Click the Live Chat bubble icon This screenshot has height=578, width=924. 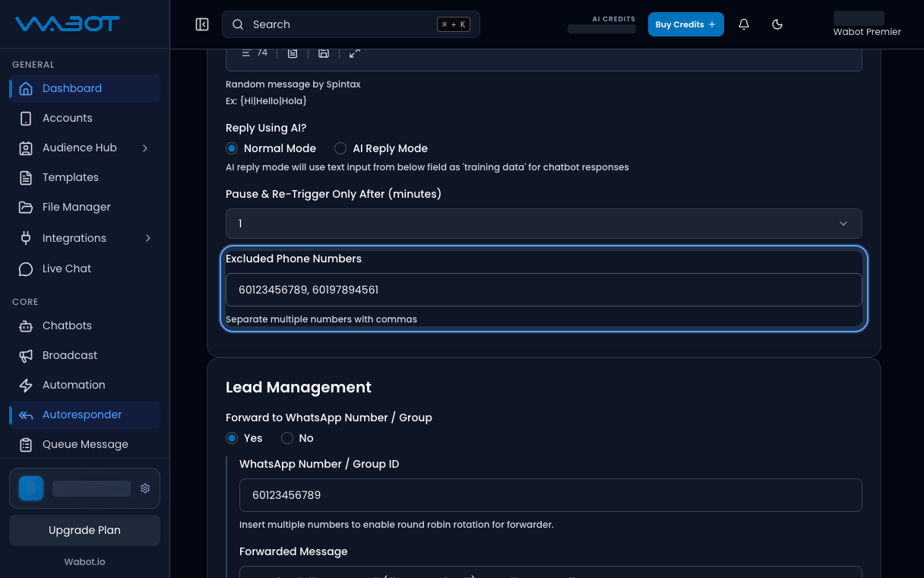(26, 268)
